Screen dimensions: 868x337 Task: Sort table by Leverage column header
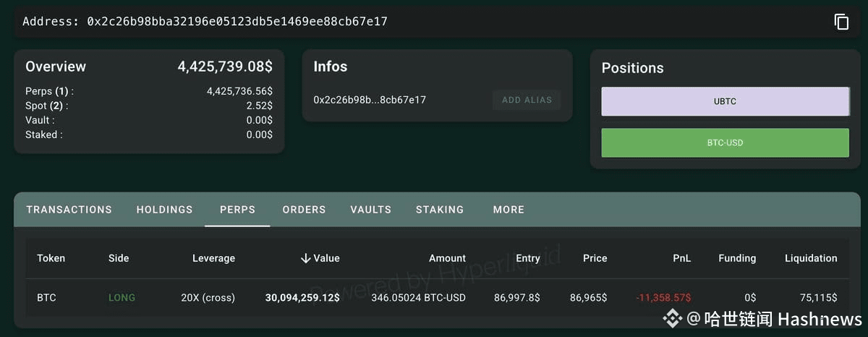click(x=213, y=258)
